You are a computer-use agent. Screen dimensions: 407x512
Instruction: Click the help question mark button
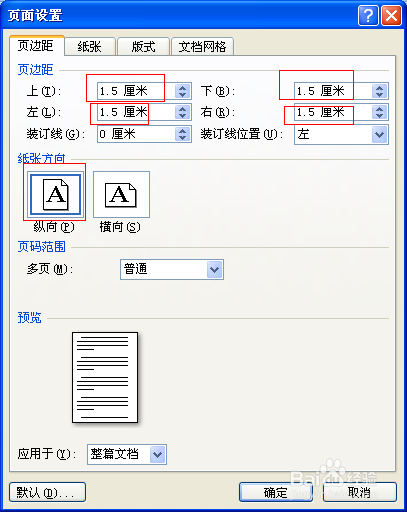click(368, 15)
